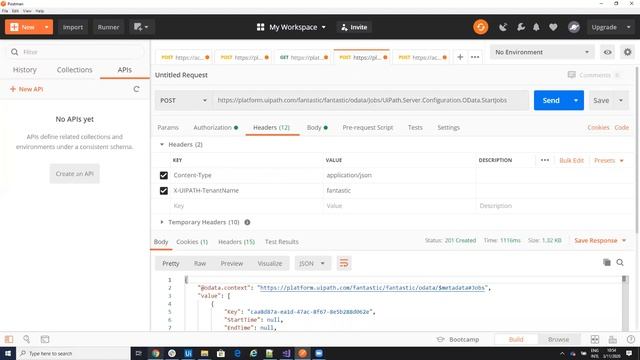Refresh the APIs list

tap(136, 89)
